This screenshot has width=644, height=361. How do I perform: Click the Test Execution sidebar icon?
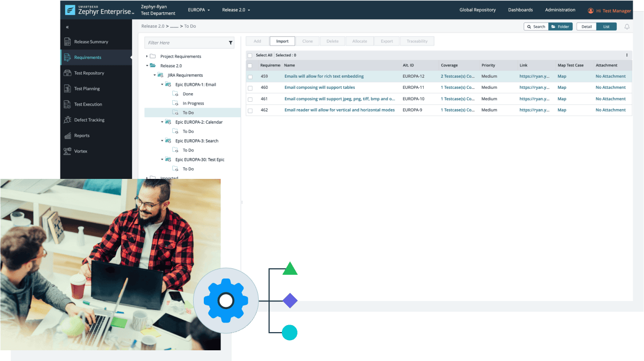coord(67,104)
